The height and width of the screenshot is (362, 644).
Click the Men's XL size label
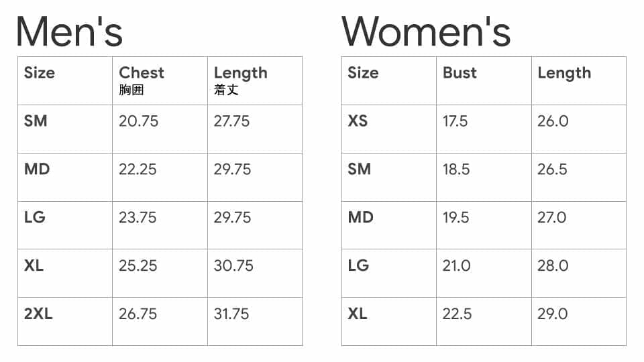click(34, 265)
